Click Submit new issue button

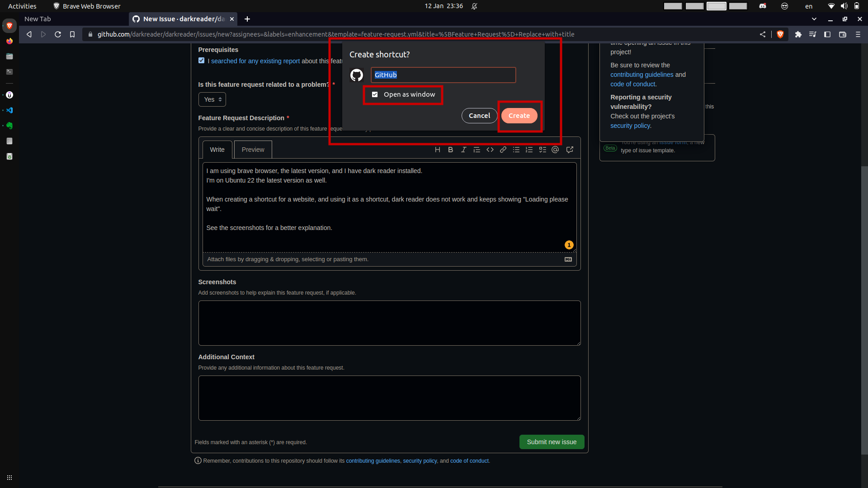552,442
